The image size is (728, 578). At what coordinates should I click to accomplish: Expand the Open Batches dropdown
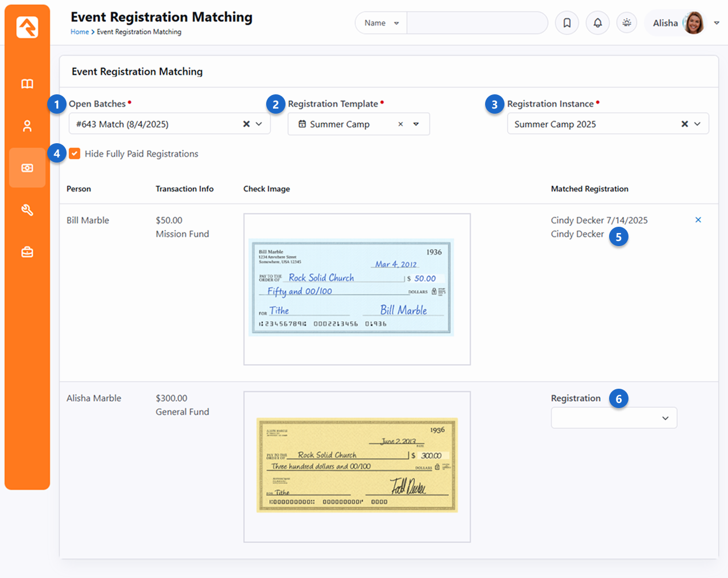pyautogui.click(x=259, y=124)
